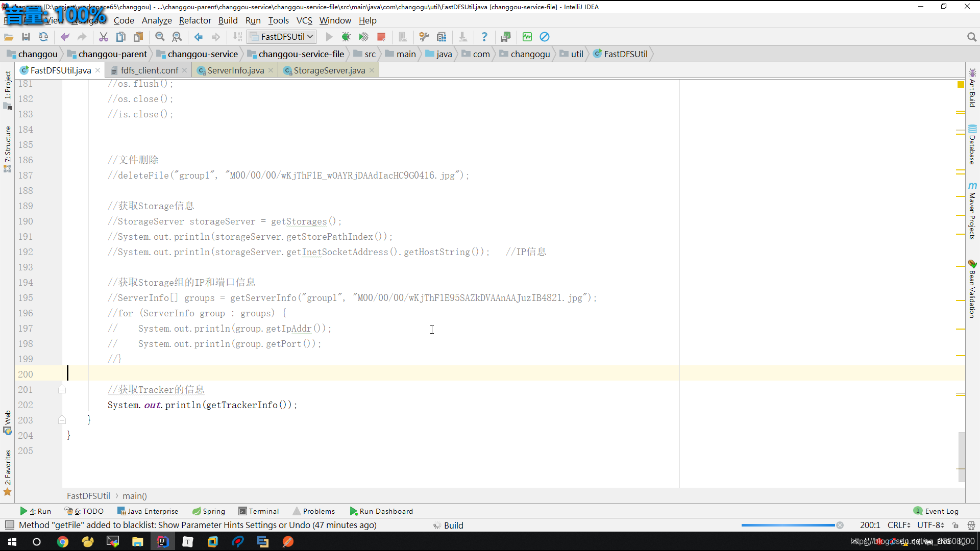Switch to the fdfs_client.conf tab
Screen dimensions: 980x551
[x=150, y=70]
